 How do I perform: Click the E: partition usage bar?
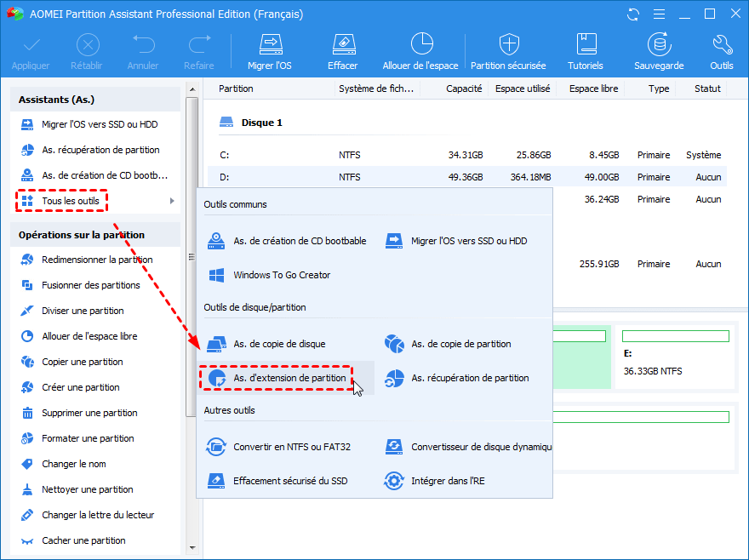pos(676,336)
